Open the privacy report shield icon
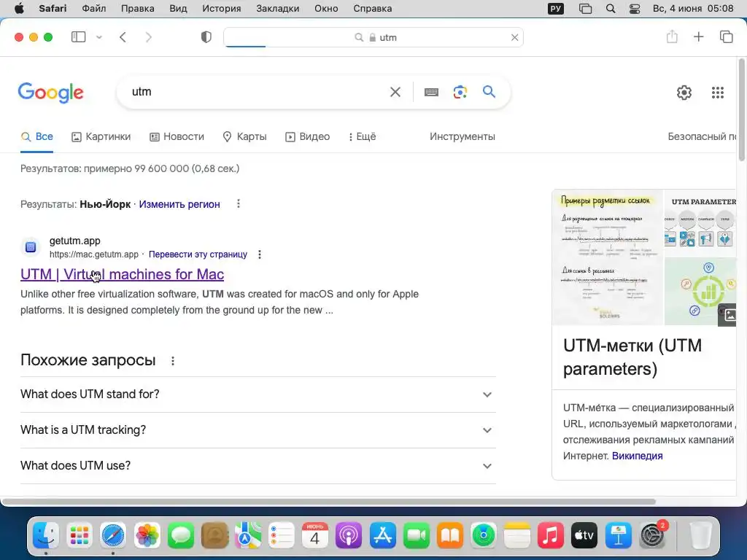The width and height of the screenshot is (747, 560). 206,37
